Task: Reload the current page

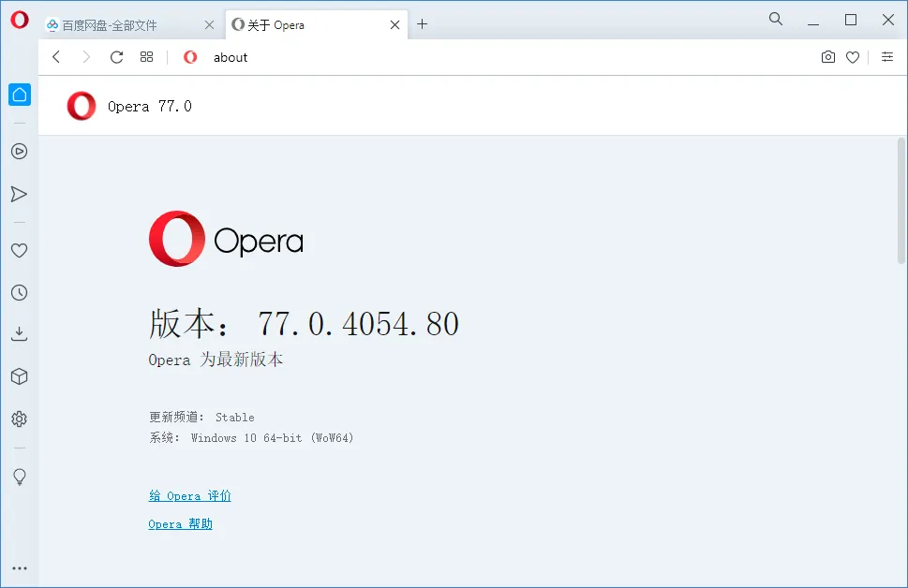Action: [x=116, y=57]
